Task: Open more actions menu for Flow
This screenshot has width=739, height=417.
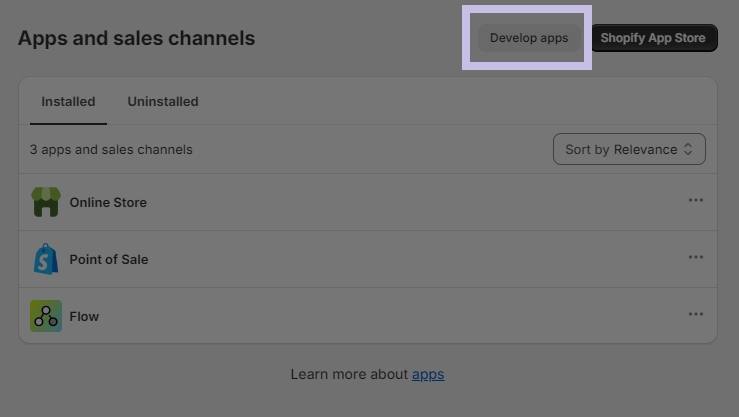Action: click(x=695, y=315)
